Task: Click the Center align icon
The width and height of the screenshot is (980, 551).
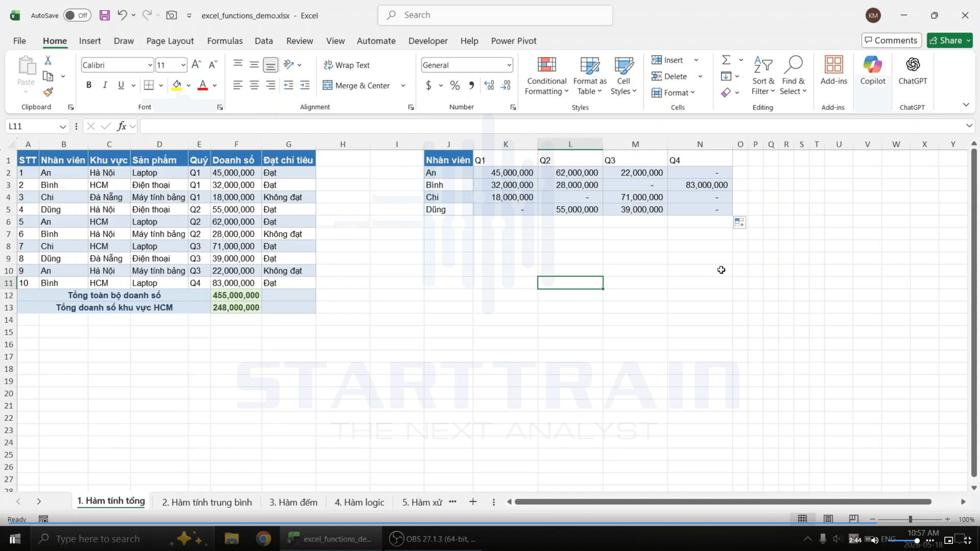Action: 254,85
